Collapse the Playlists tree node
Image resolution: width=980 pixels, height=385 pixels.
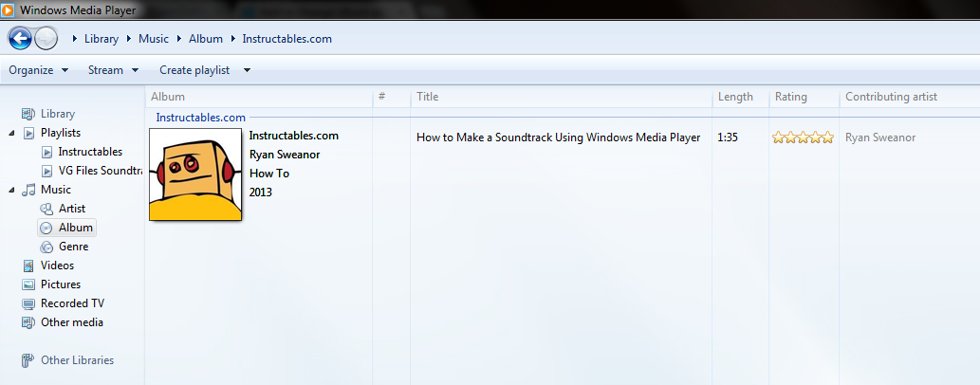coord(12,133)
